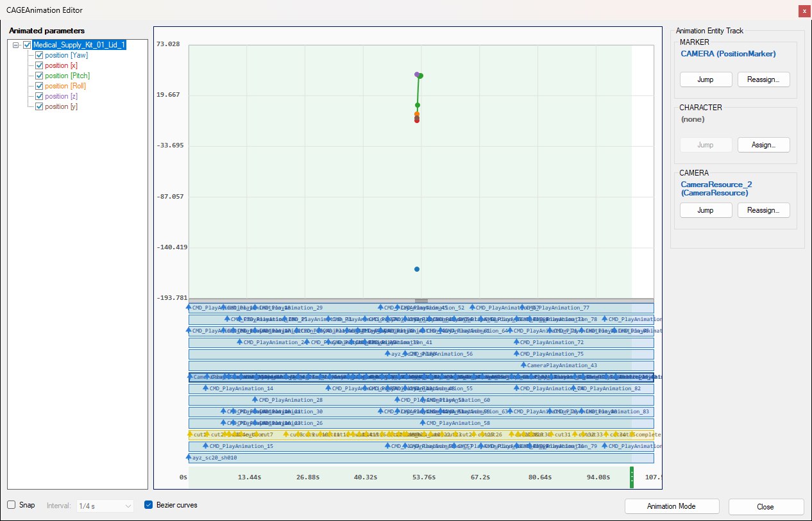The height and width of the screenshot is (521, 812).
Task: Select the CMD_PlayAnimation_28 marker arrow
Action: coord(254,400)
